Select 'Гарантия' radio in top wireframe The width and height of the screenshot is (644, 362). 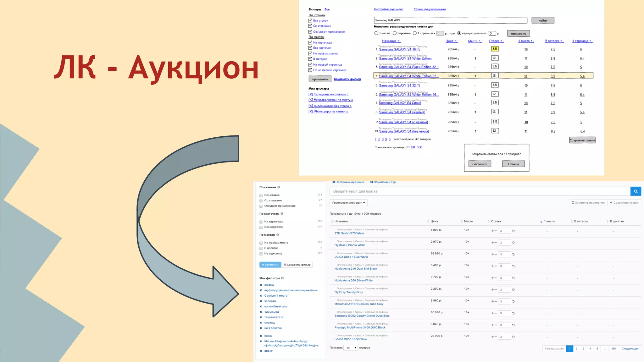[x=394, y=33]
